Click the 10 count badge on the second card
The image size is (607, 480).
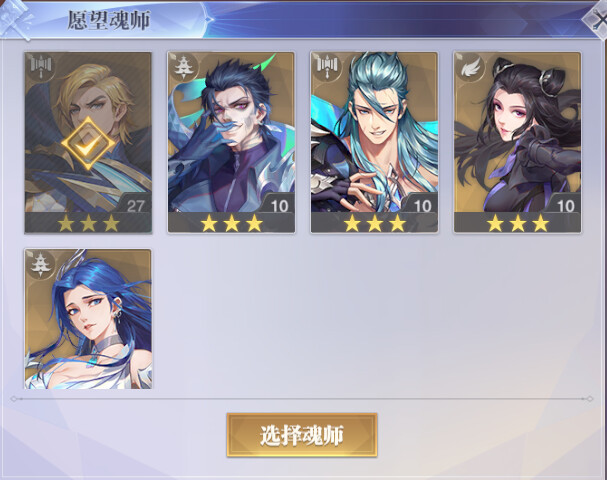coord(279,206)
